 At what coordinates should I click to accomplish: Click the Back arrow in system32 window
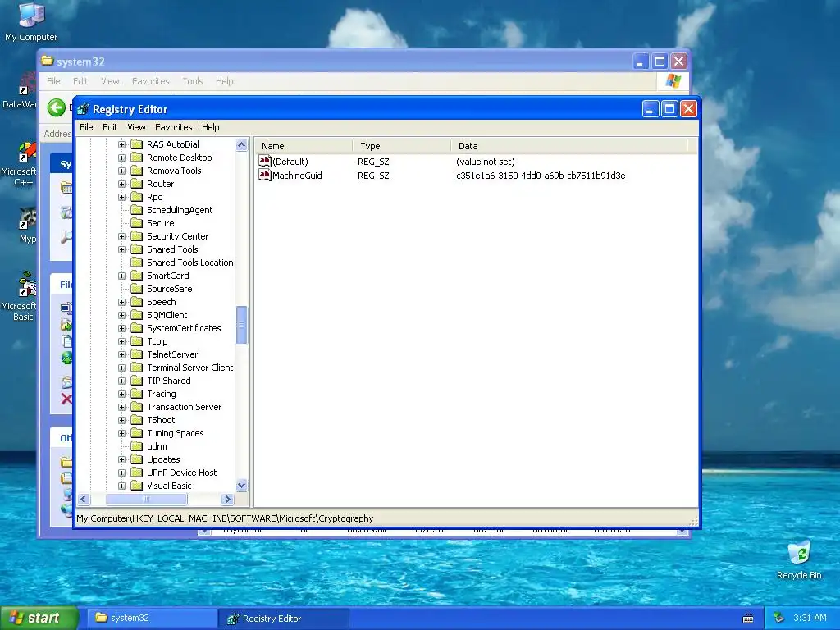tap(57, 107)
